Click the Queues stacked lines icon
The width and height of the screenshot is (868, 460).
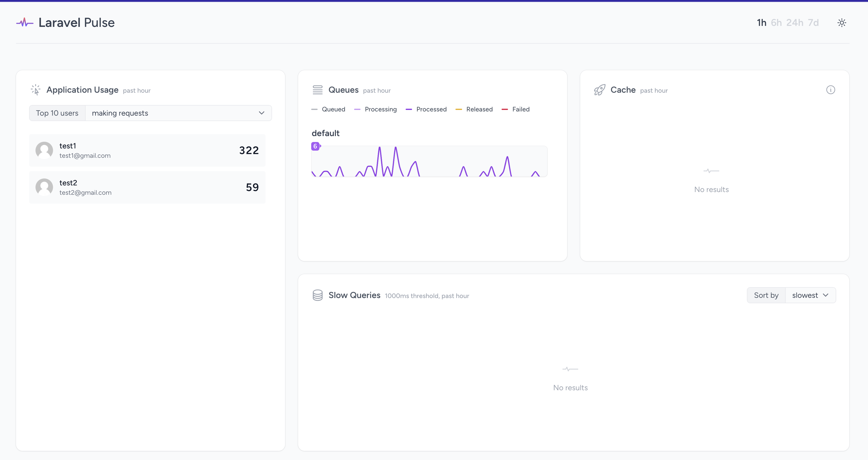click(317, 90)
